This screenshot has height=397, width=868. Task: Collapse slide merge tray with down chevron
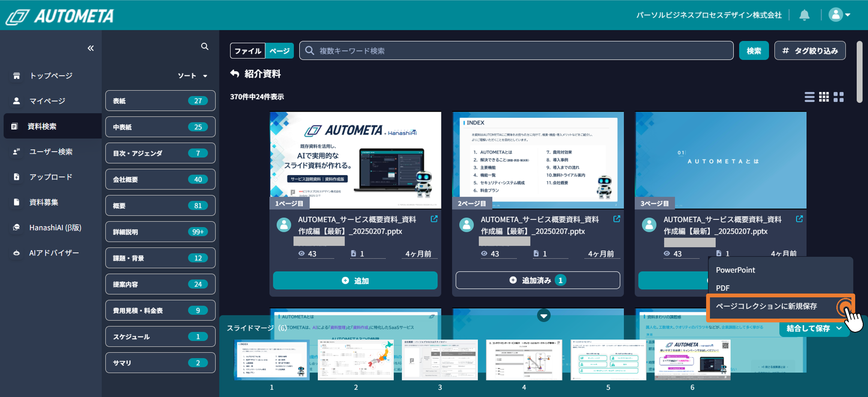(x=543, y=316)
